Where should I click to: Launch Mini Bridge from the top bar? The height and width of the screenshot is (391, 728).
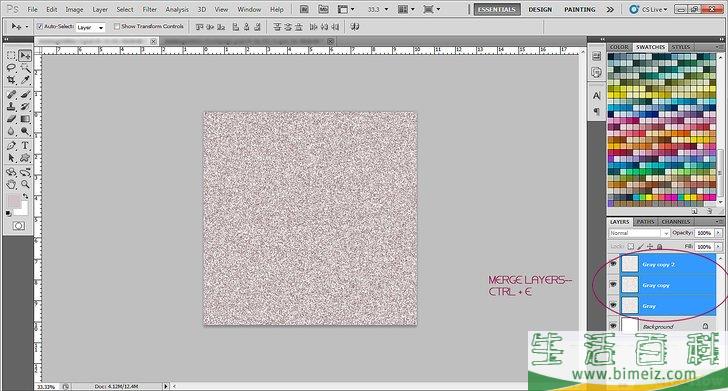click(323, 9)
